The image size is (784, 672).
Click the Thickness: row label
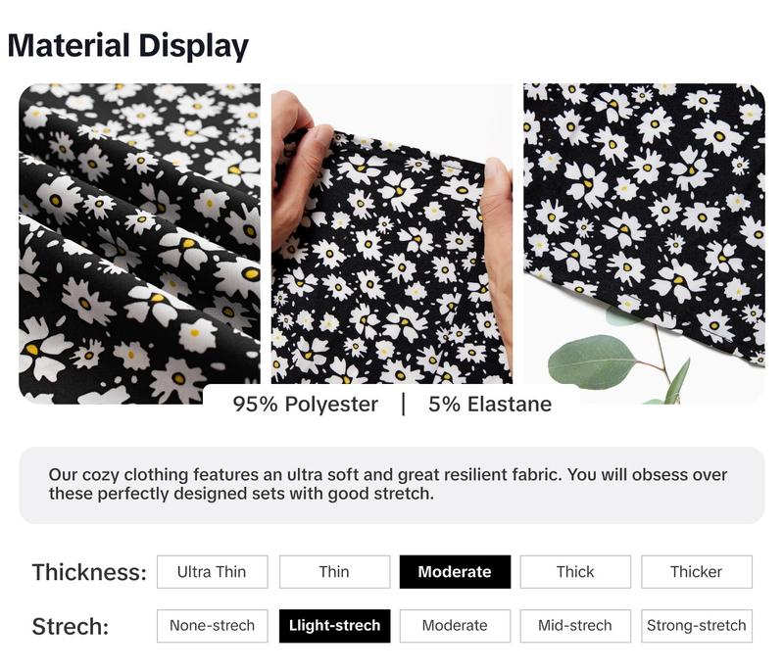click(89, 572)
